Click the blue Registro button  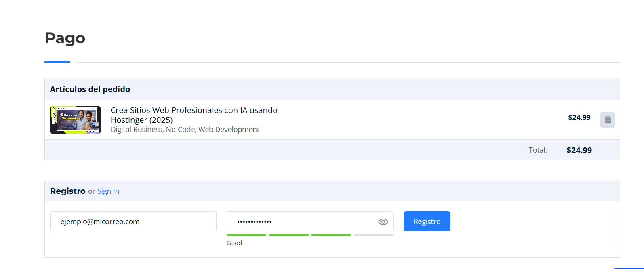pyautogui.click(x=427, y=221)
